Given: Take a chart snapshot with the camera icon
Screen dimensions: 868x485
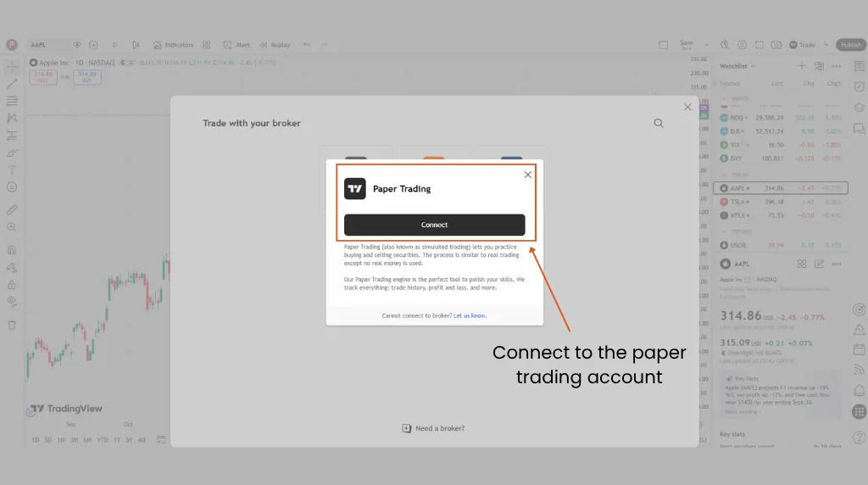Looking at the screenshot, I should tap(776, 45).
